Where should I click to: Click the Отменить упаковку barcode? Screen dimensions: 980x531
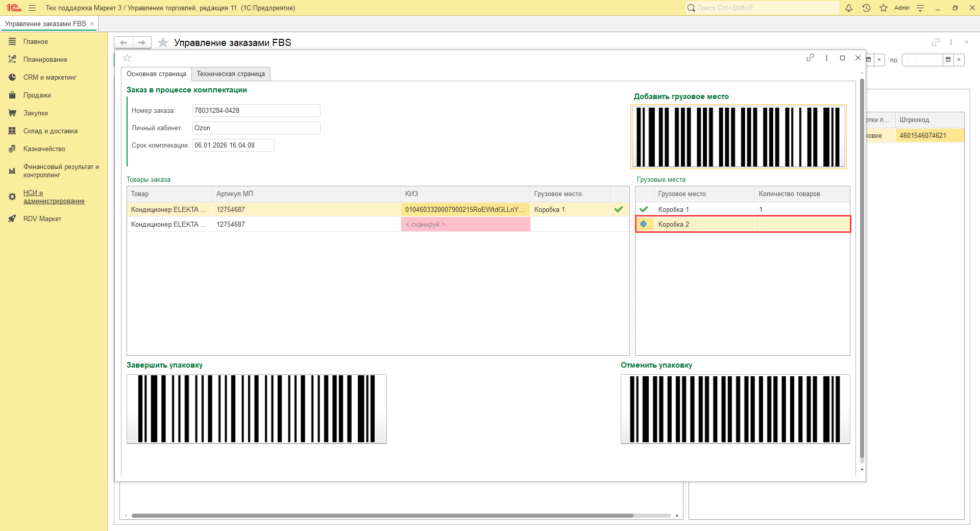(735, 408)
